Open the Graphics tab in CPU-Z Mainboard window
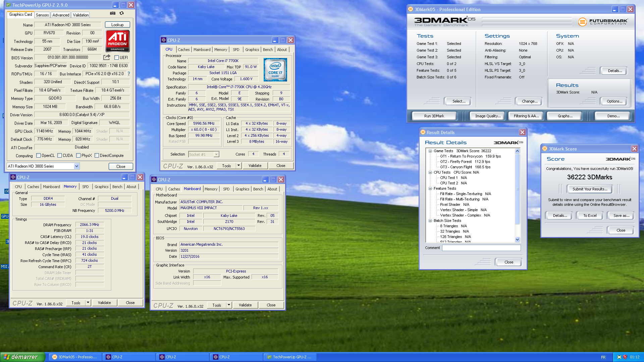Screen dimensions: 644x362 point(242,189)
